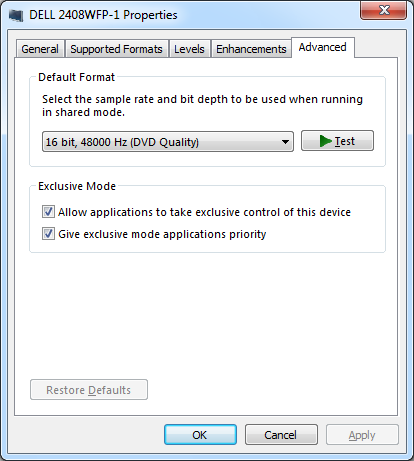Open the 16 bit, 48000 Hz format combo box

coord(168,142)
